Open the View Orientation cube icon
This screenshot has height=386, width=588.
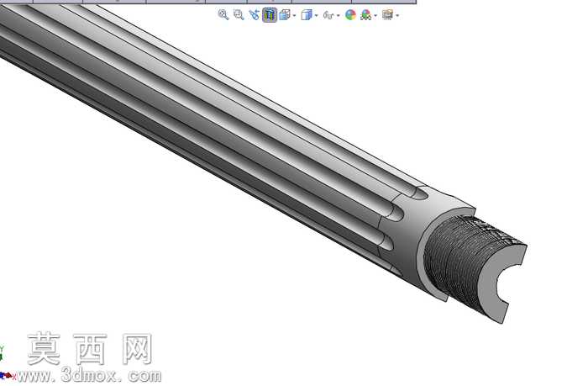[285, 15]
